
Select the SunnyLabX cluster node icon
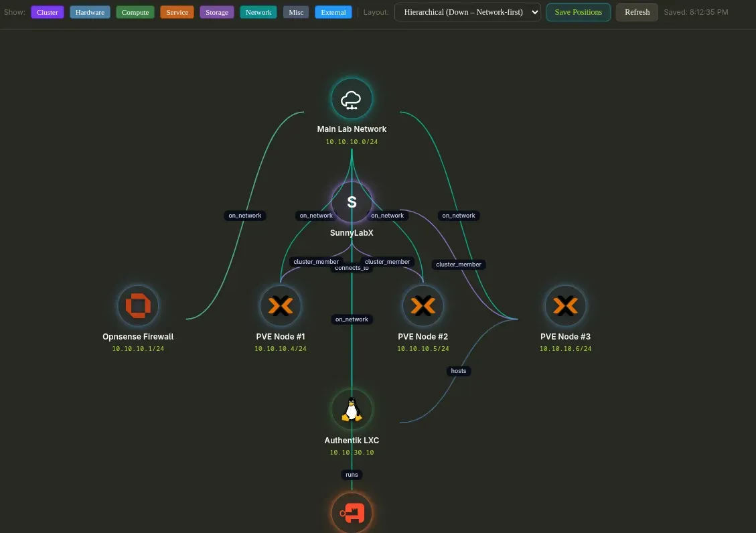click(x=352, y=202)
